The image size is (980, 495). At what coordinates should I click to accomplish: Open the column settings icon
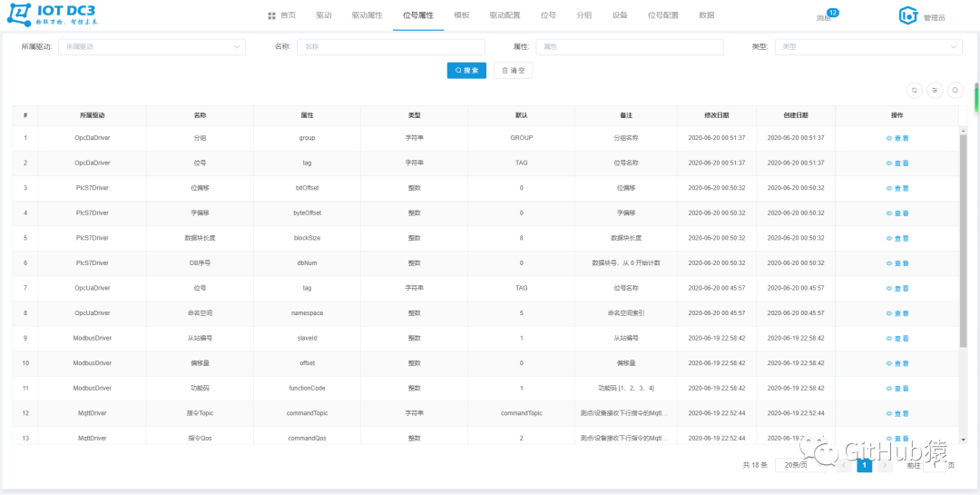coord(935,91)
